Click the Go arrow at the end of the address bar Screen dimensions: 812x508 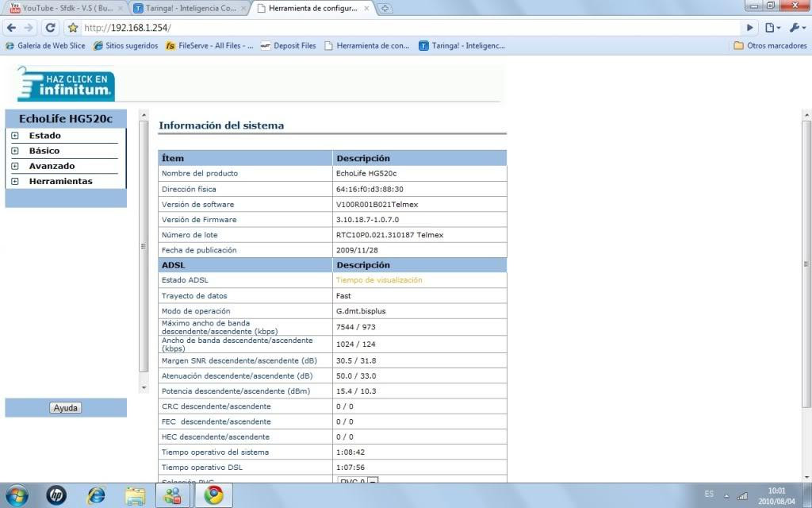[749, 28]
